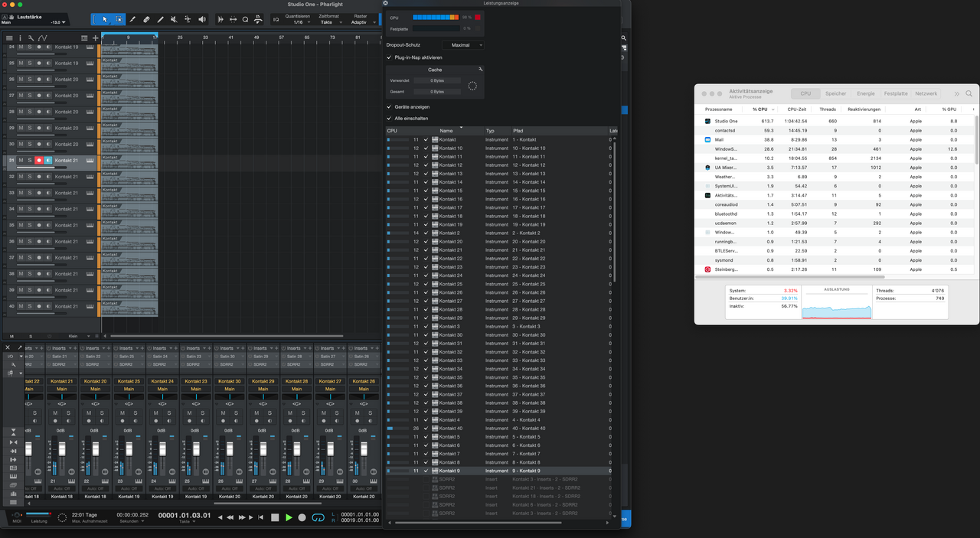Pick the Eraser tool

click(x=146, y=19)
